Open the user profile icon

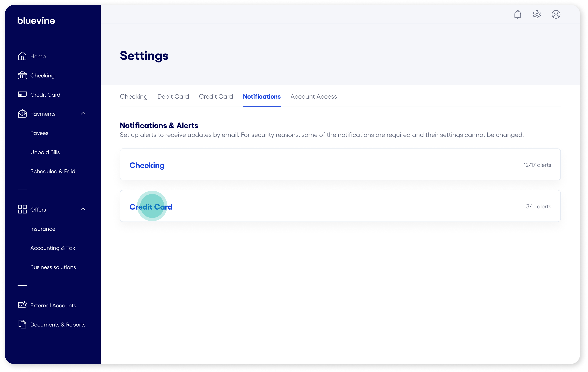point(556,14)
